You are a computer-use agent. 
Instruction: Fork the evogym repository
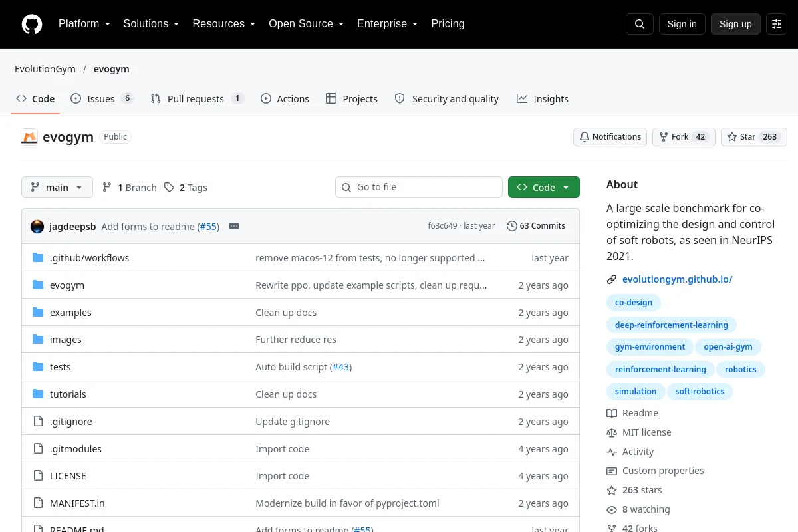pos(684,137)
